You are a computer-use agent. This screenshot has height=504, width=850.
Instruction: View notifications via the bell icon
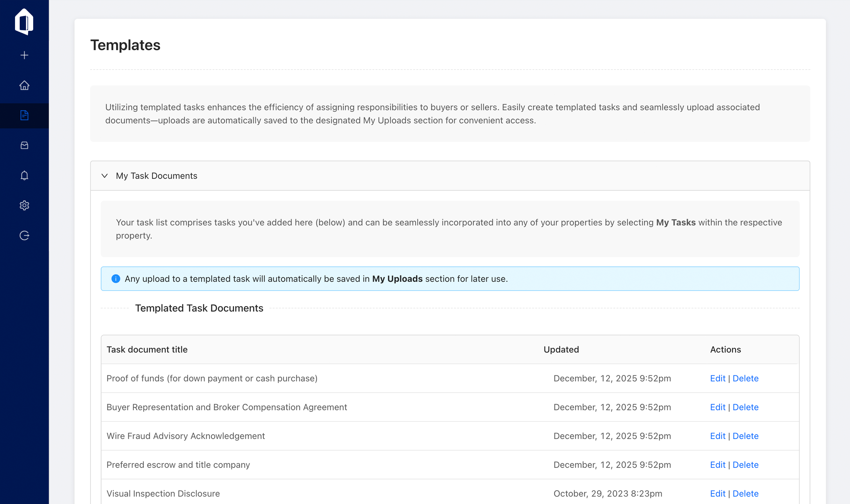24,175
